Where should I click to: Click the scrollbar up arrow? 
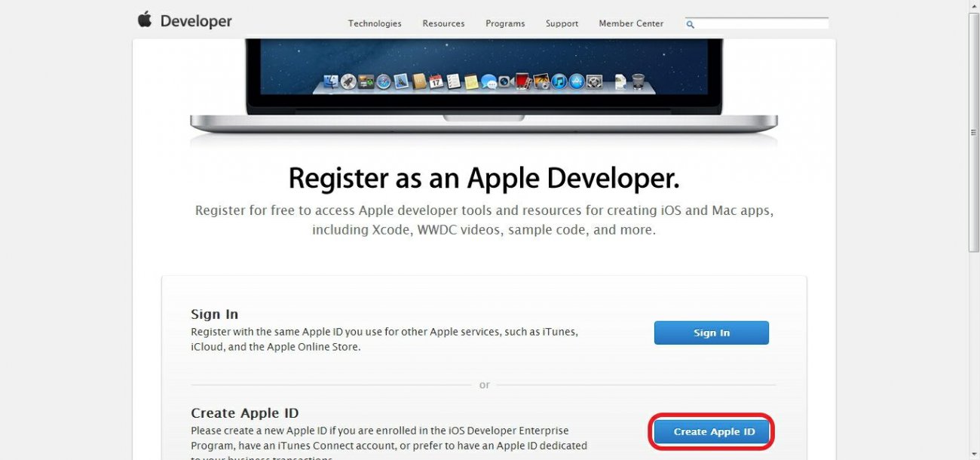click(973, 6)
